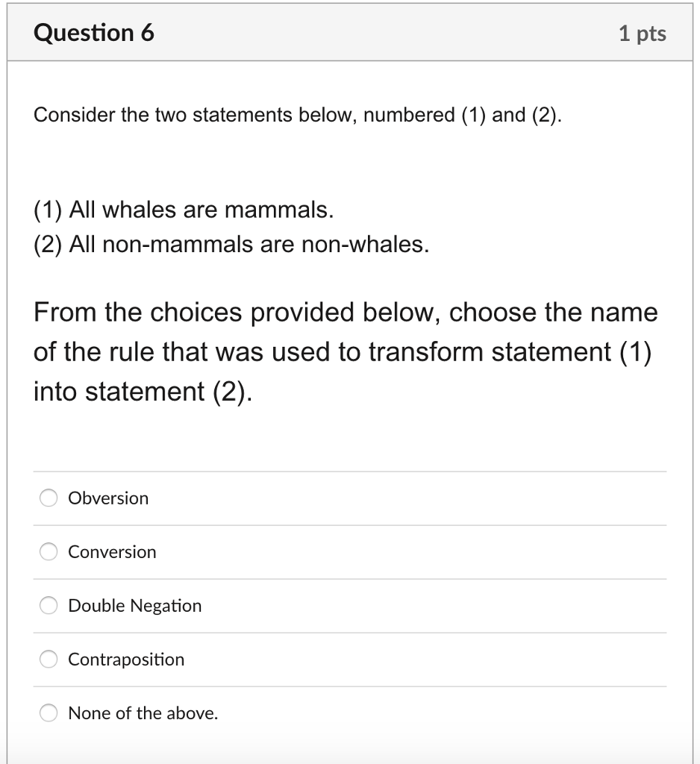This screenshot has width=700, height=764.
Task: Click the gray header bar of Question 6
Action: 349,33
